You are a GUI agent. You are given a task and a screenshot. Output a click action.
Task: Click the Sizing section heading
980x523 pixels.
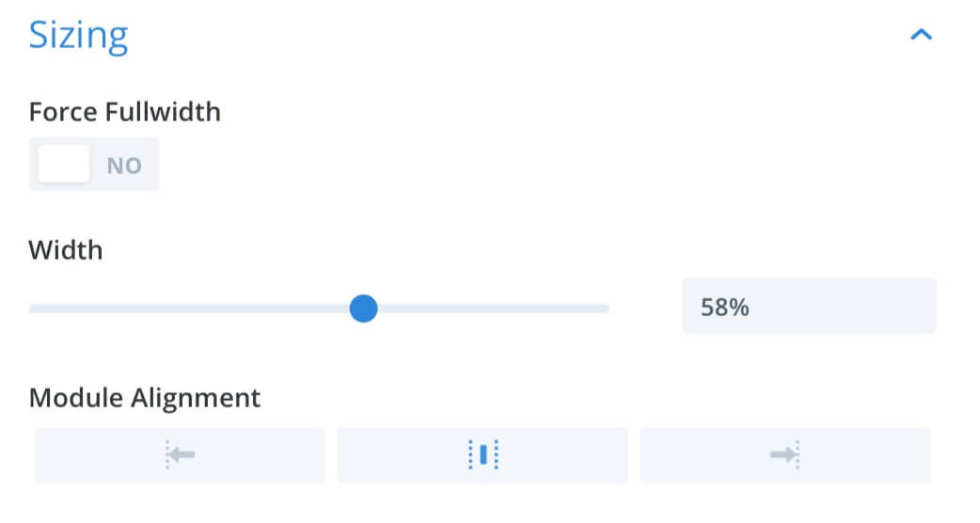[x=79, y=36]
